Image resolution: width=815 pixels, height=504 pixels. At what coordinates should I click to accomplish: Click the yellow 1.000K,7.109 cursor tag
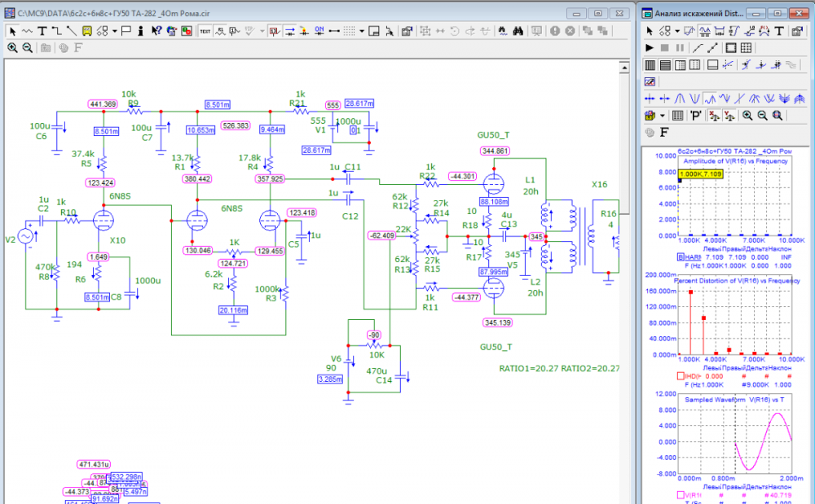pyautogui.click(x=700, y=173)
